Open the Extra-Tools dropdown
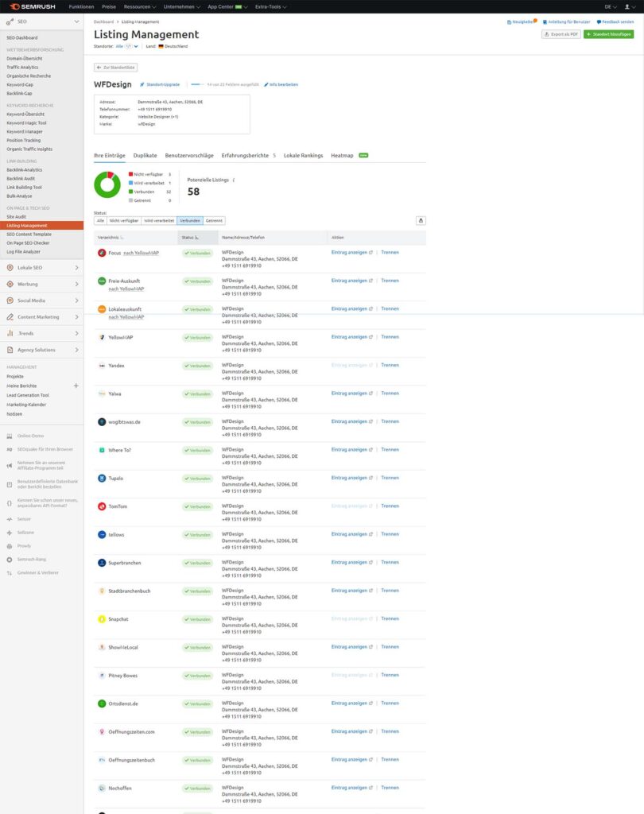644x814 pixels. pyautogui.click(x=270, y=6)
